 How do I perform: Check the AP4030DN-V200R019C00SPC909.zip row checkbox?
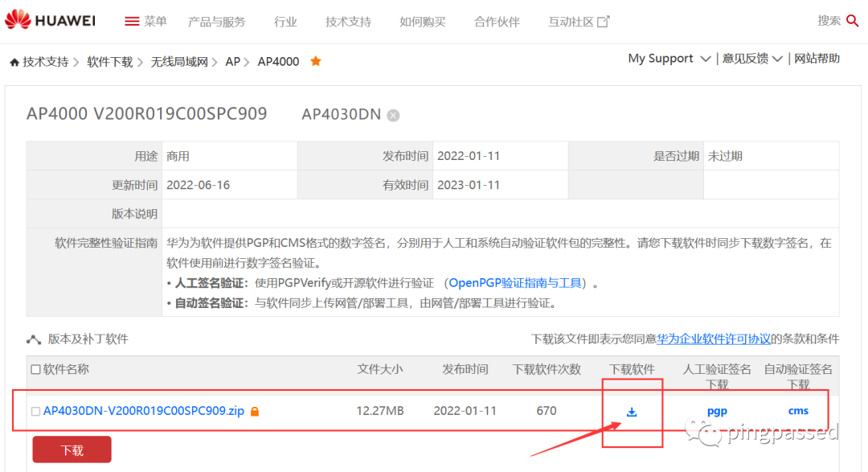(x=35, y=411)
